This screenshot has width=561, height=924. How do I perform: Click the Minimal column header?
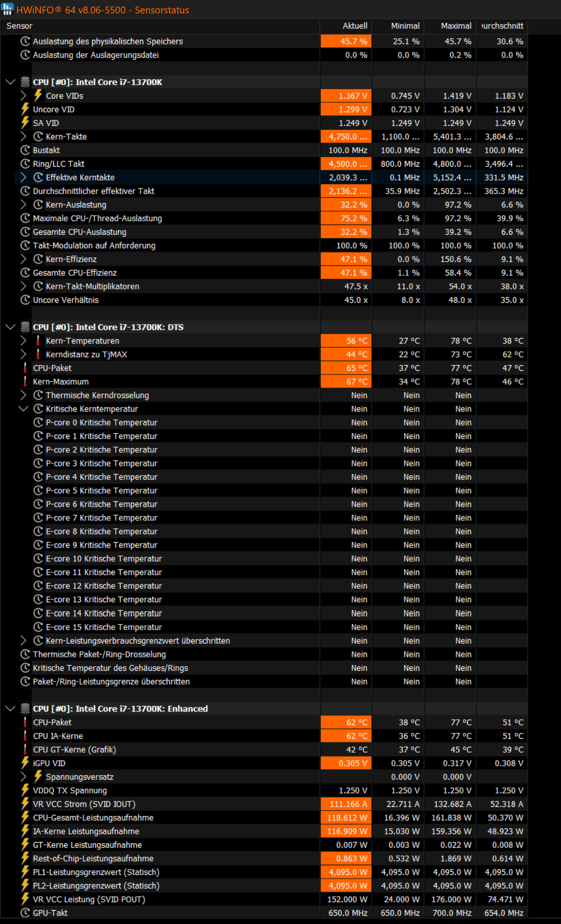[398, 26]
